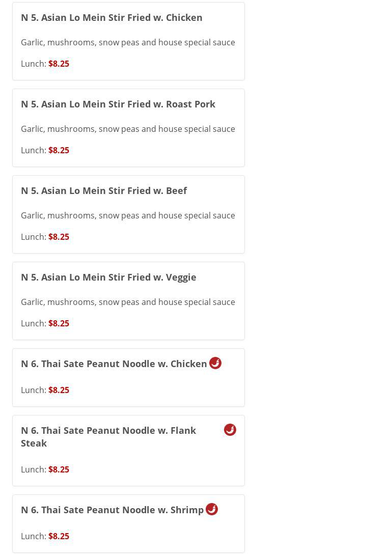Click the $8.25 price under Thai Sate Shrimp

coord(59,536)
